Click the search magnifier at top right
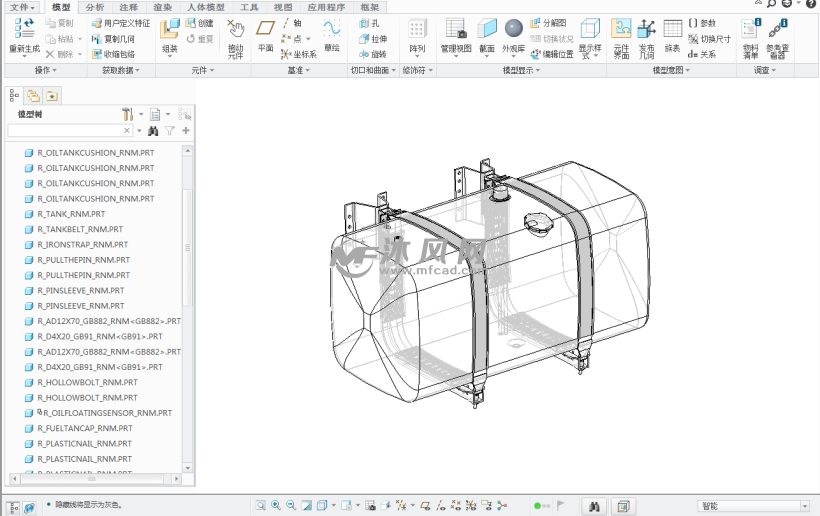Image resolution: width=820 pixels, height=516 pixels. pos(772,3)
